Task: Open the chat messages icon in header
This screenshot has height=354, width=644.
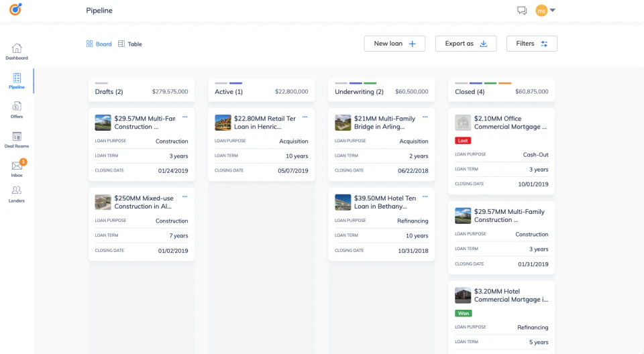Action: click(x=522, y=11)
